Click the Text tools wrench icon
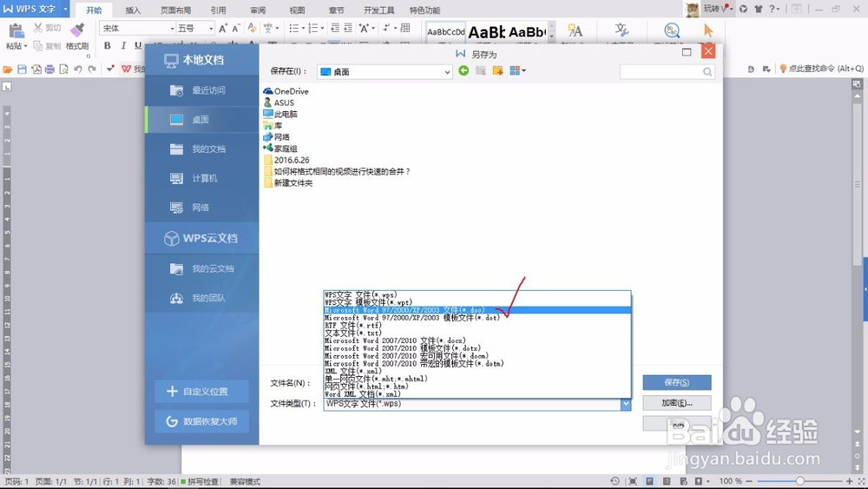Image resolution: width=868 pixels, height=489 pixels. click(x=621, y=30)
